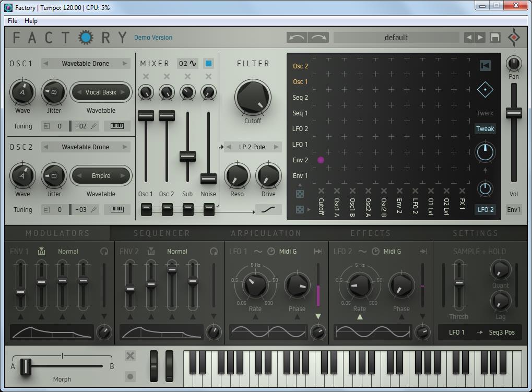This screenshot has width=532, height=392.
Task: Switch to the Settings tab
Action: 475,233
